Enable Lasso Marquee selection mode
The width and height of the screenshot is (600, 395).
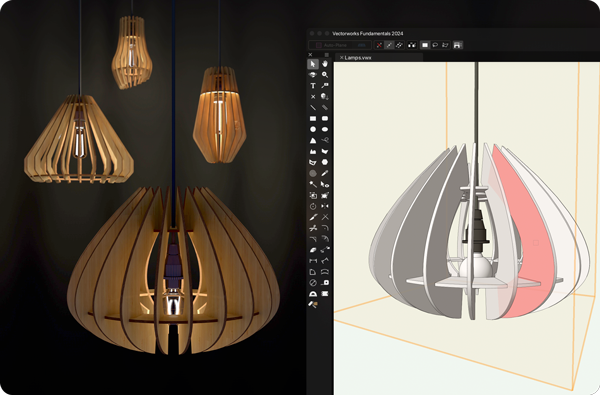[x=435, y=45]
